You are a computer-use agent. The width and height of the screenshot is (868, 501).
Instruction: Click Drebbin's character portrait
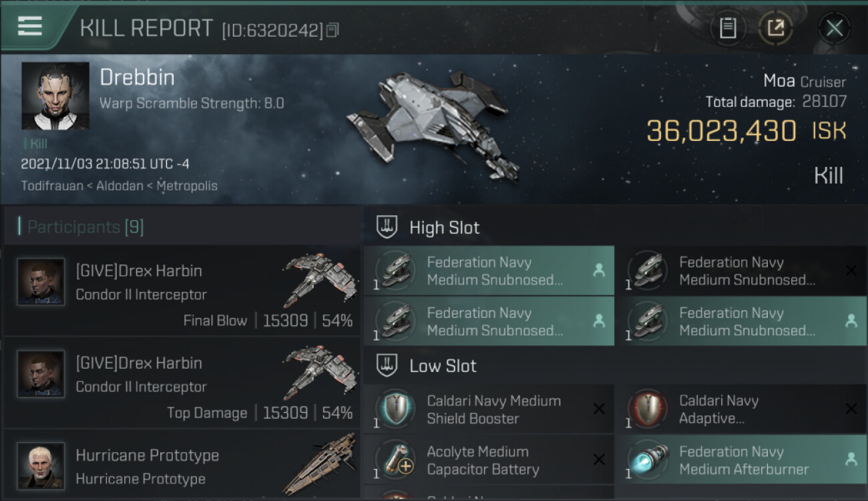[55, 96]
